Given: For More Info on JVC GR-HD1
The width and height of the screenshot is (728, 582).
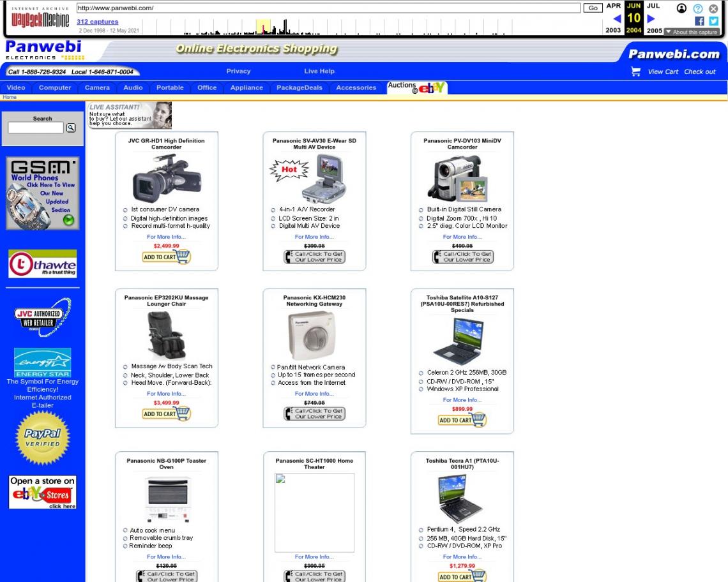Looking at the screenshot, I should (x=166, y=237).
